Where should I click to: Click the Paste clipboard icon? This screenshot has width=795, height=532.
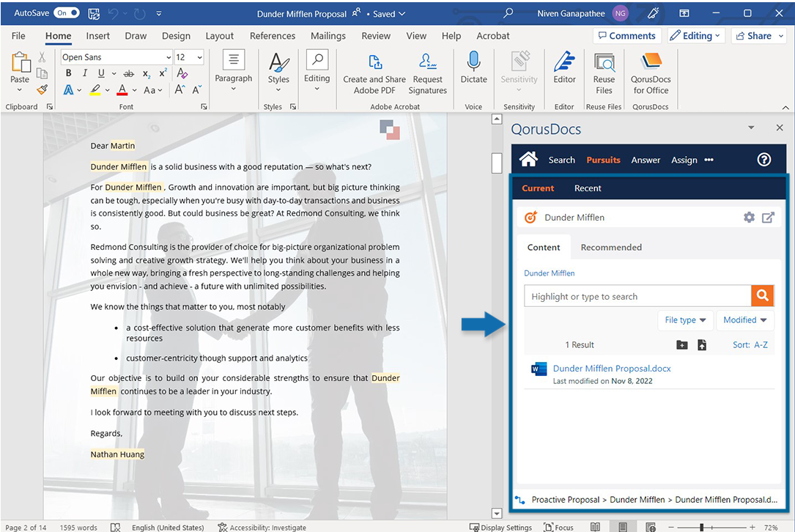tap(21, 62)
